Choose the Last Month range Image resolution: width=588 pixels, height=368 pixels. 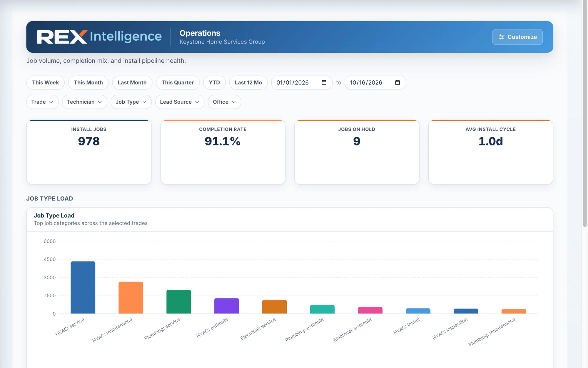point(132,82)
